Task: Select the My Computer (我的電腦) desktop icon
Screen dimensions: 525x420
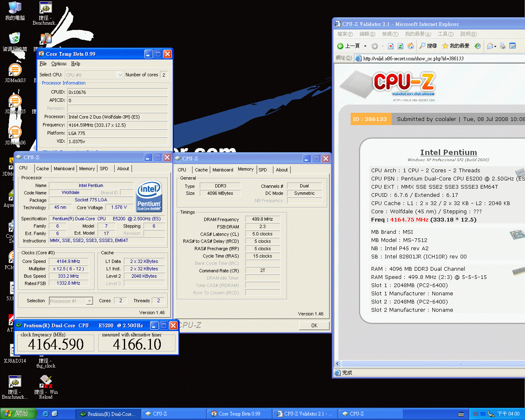Action: [15, 11]
